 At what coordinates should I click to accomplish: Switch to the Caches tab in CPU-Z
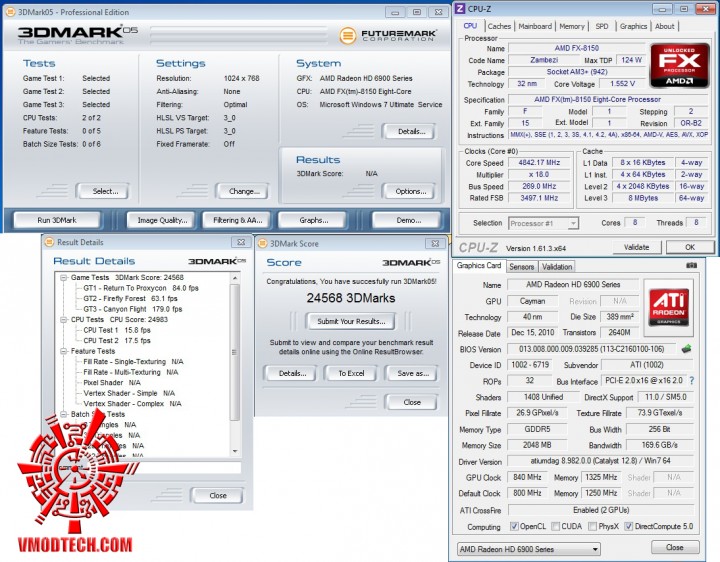pyautogui.click(x=499, y=26)
